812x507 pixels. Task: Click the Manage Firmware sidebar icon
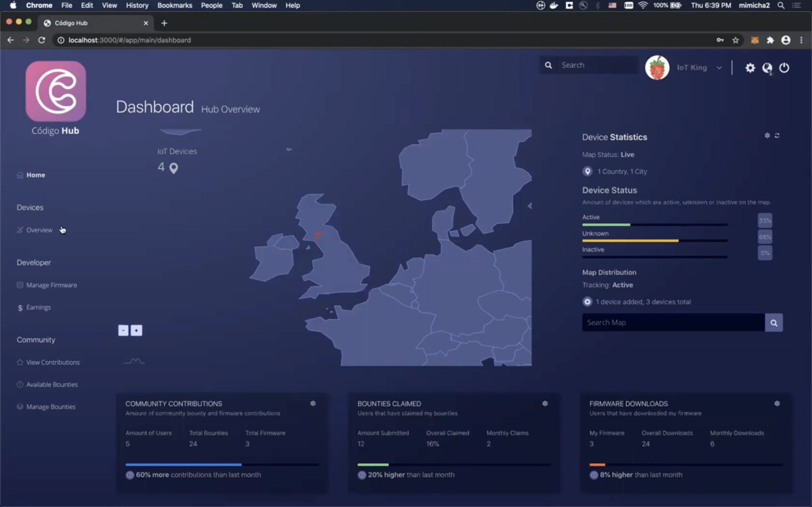click(20, 285)
